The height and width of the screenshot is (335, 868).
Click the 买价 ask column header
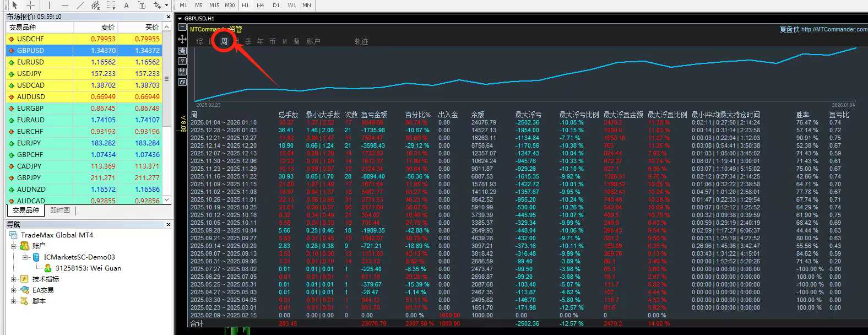coord(140,27)
